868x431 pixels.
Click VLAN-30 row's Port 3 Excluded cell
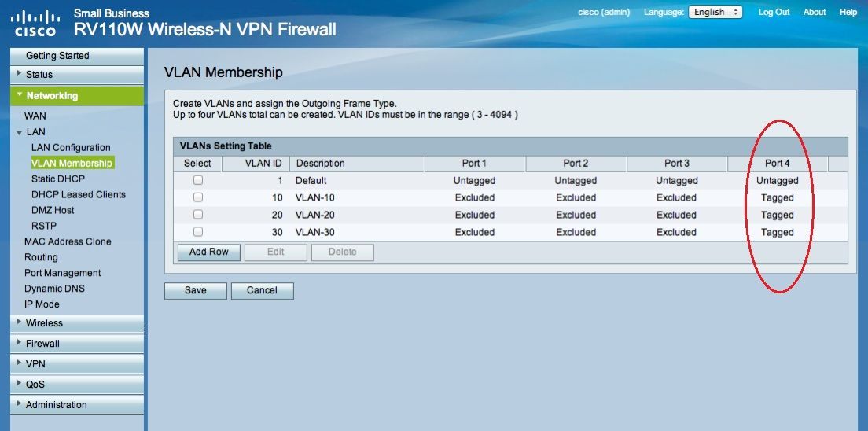(676, 232)
